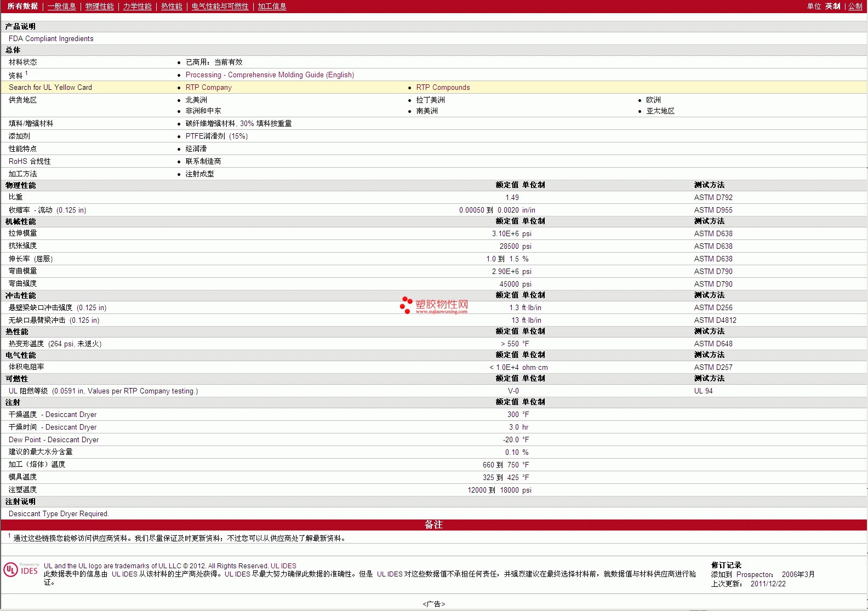
Task: Select 英制 units option
Action: coord(832,7)
